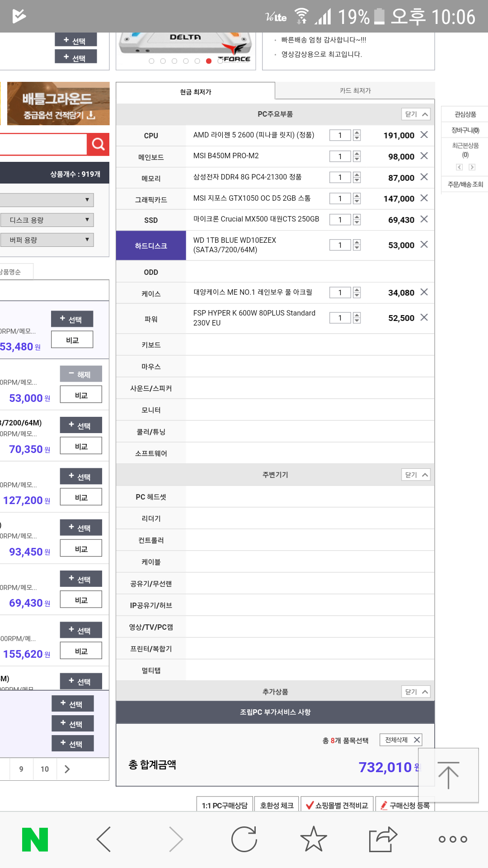Select the 53,480원 product with 선택
Viewport: 488px width, 868px height.
pos(72,319)
